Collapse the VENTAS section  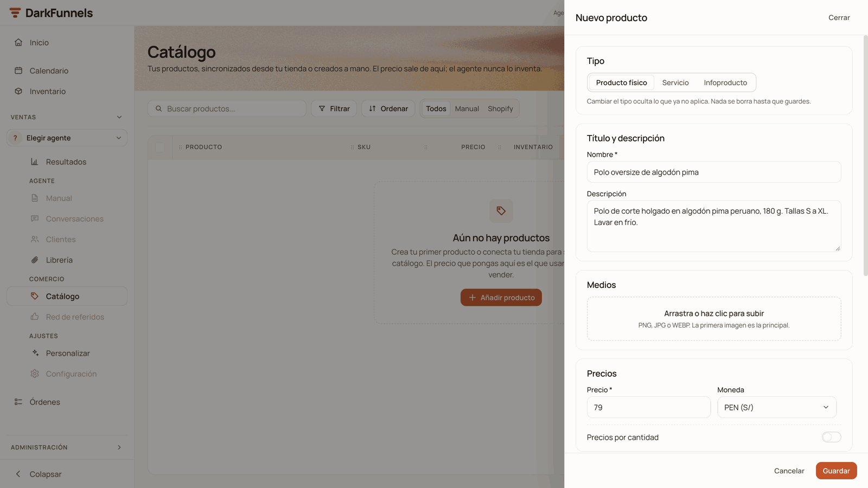[x=119, y=117]
